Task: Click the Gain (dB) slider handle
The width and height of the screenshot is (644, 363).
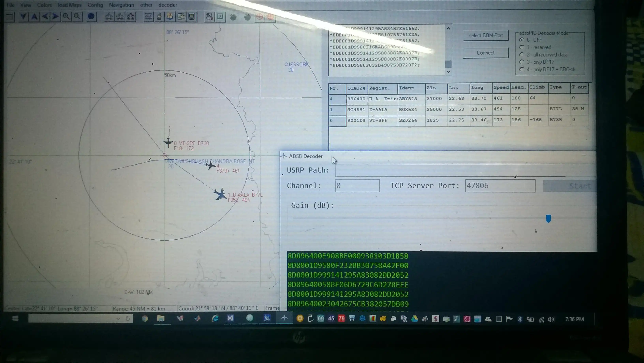Action: coord(548,218)
